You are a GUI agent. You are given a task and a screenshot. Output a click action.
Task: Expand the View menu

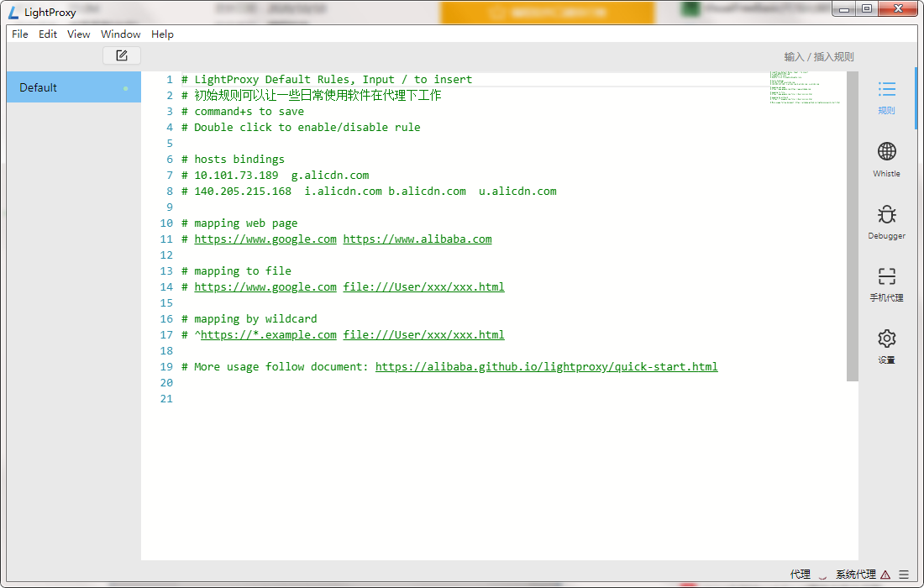point(79,34)
